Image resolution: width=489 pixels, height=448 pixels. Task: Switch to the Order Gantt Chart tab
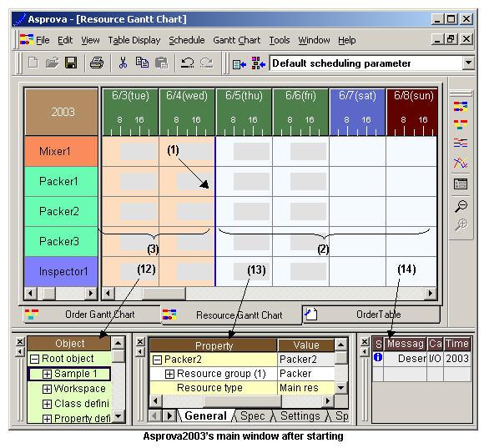92,315
